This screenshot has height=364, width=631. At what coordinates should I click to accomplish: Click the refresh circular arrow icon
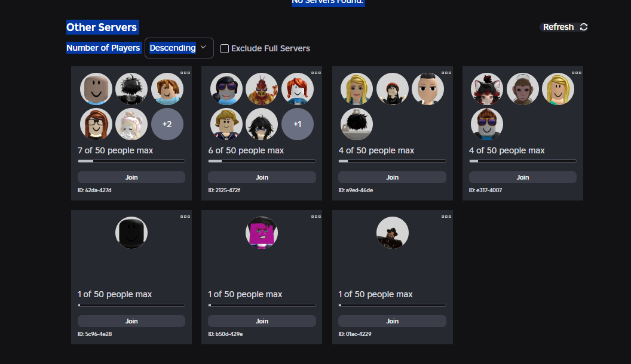click(x=583, y=26)
